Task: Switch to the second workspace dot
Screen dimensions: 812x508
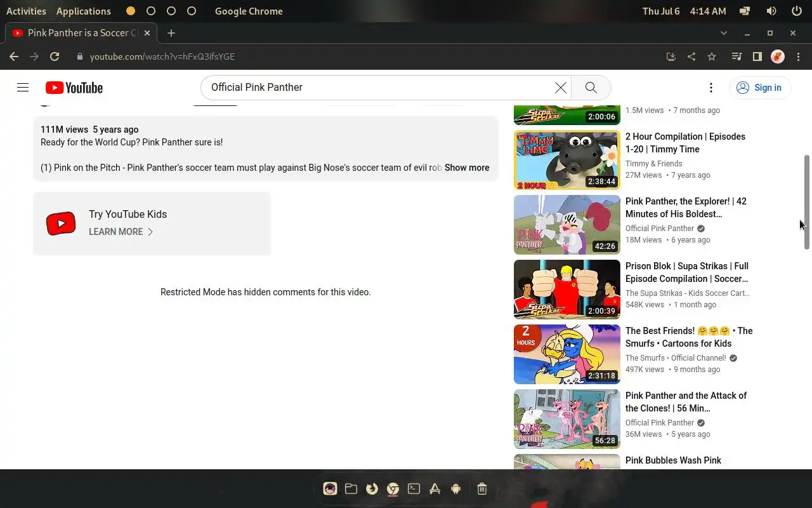Action: 151,11
